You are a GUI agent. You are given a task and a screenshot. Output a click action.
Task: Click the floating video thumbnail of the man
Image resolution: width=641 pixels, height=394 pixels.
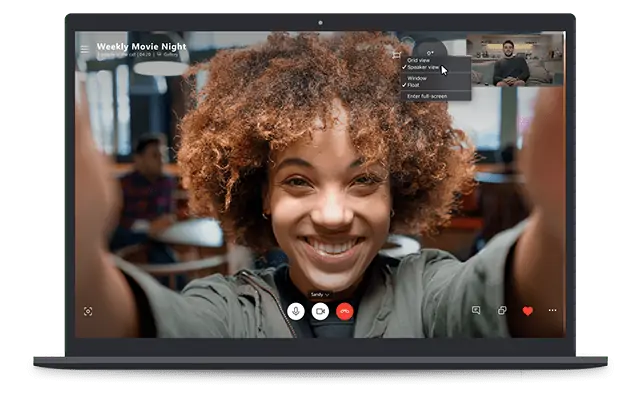(515, 60)
